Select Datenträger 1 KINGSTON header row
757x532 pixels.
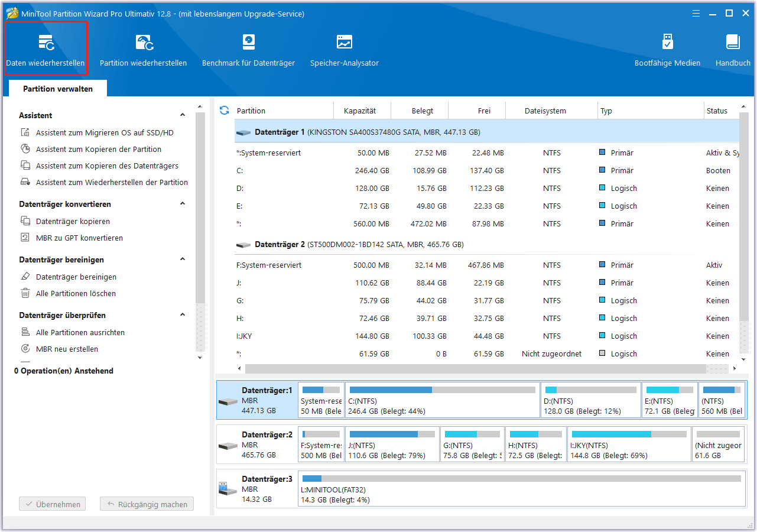pos(487,132)
